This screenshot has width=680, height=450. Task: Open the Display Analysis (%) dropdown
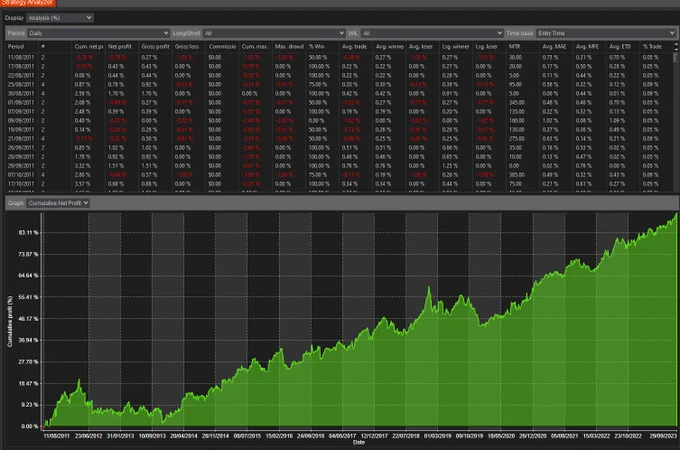pos(60,18)
